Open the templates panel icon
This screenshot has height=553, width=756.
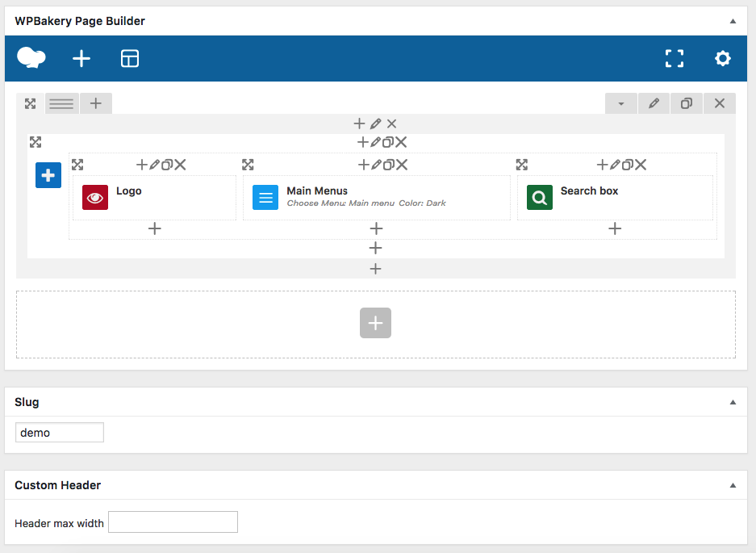[x=130, y=58]
